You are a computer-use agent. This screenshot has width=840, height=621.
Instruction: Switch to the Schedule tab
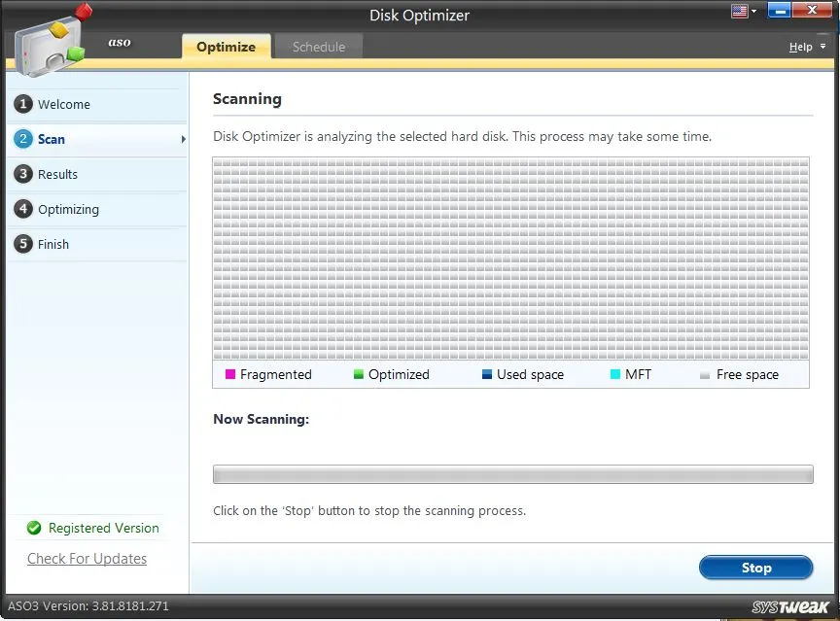coord(319,47)
